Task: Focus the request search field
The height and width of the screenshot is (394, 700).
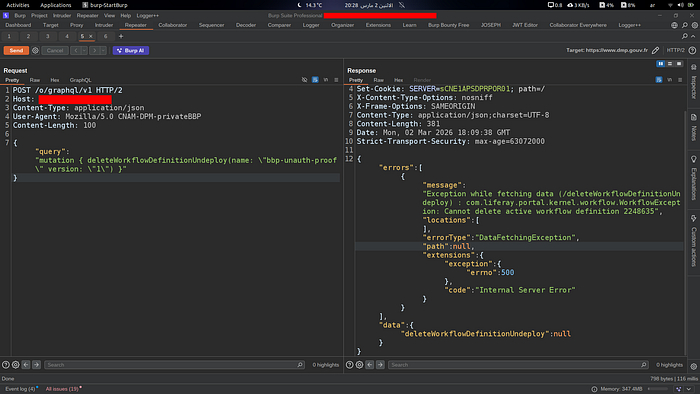Action: pyautogui.click(x=175, y=365)
